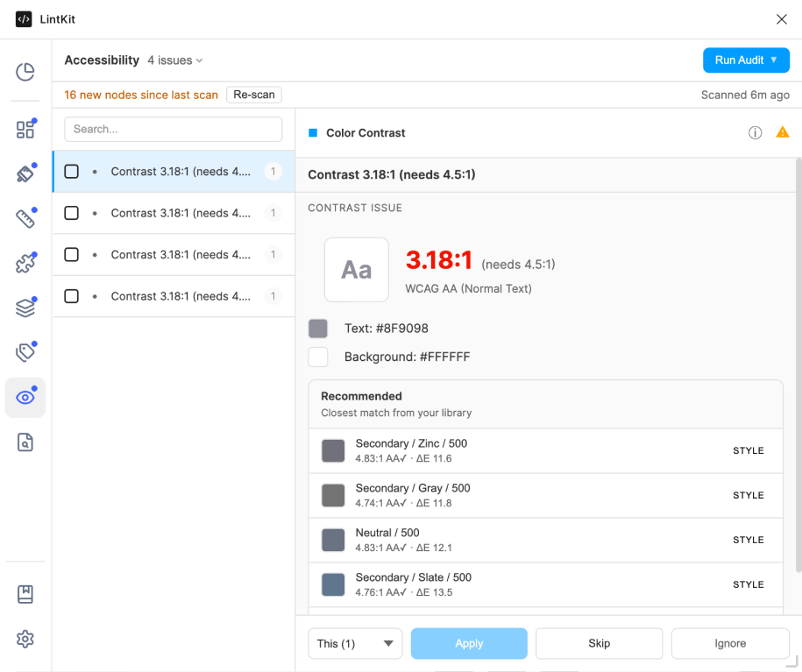Click the Text #8F9098 color swatch
This screenshot has height=672, width=802.
click(x=318, y=329)
